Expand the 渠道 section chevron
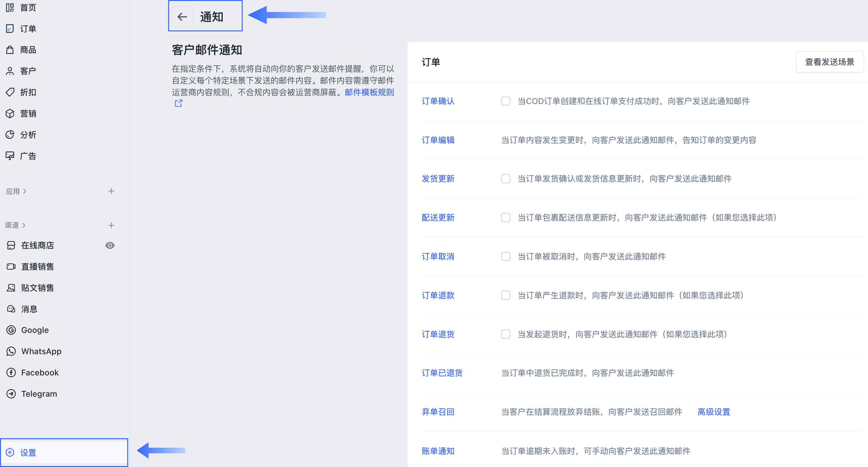Screen dimensions: 868x467 [24, 225]
